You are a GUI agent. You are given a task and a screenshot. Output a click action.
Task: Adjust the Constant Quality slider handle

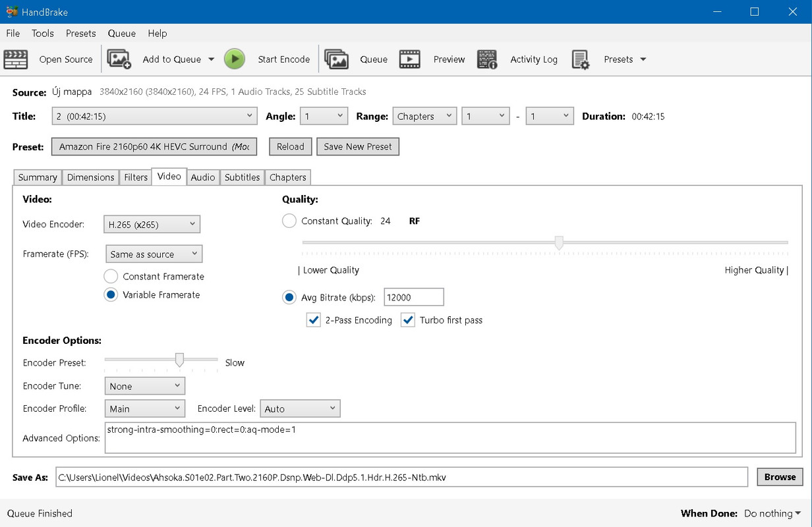(559, 243)
